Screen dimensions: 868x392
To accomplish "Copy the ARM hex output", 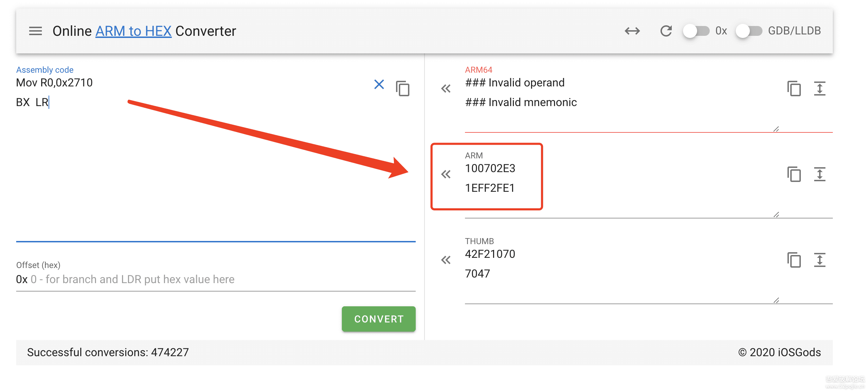I will point(794,174).
